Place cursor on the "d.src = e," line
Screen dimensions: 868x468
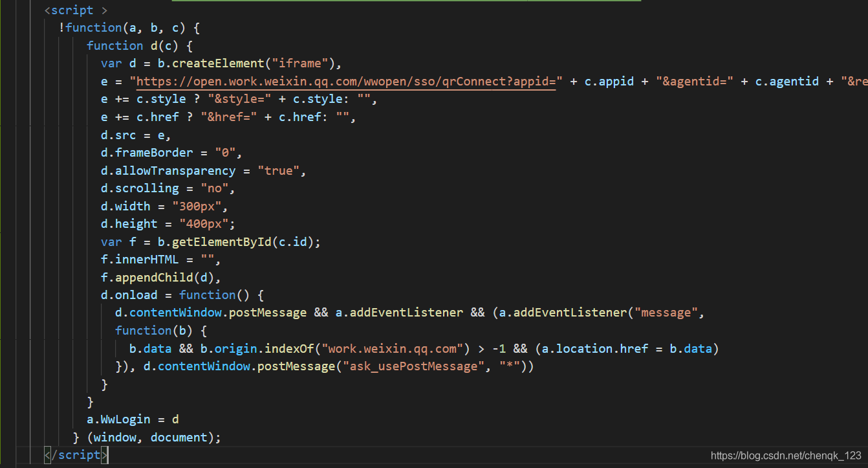click(136, 135)
